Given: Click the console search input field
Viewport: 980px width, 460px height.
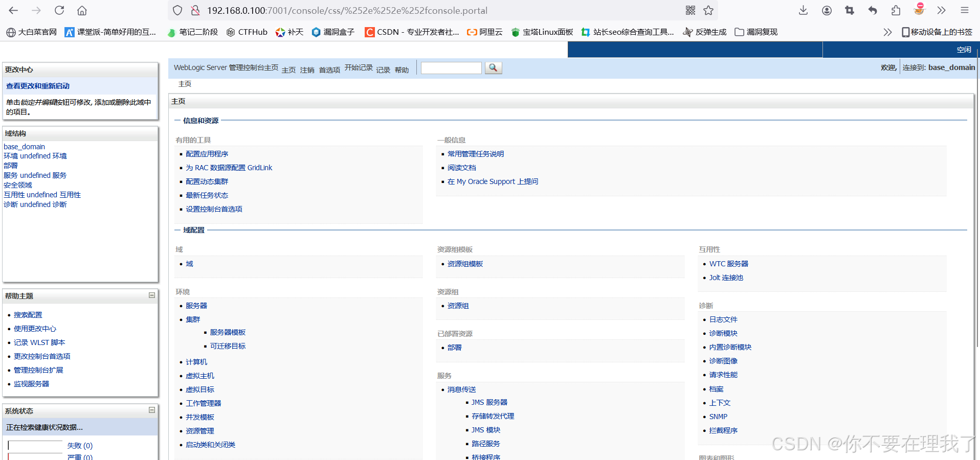Looking at the screenshot, I should tap(451, 67).
